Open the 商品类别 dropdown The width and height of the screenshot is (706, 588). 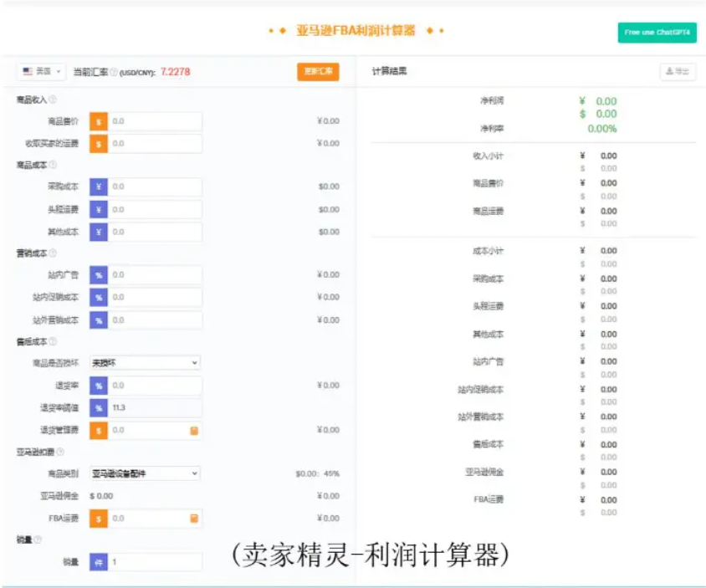pos(145,473)
